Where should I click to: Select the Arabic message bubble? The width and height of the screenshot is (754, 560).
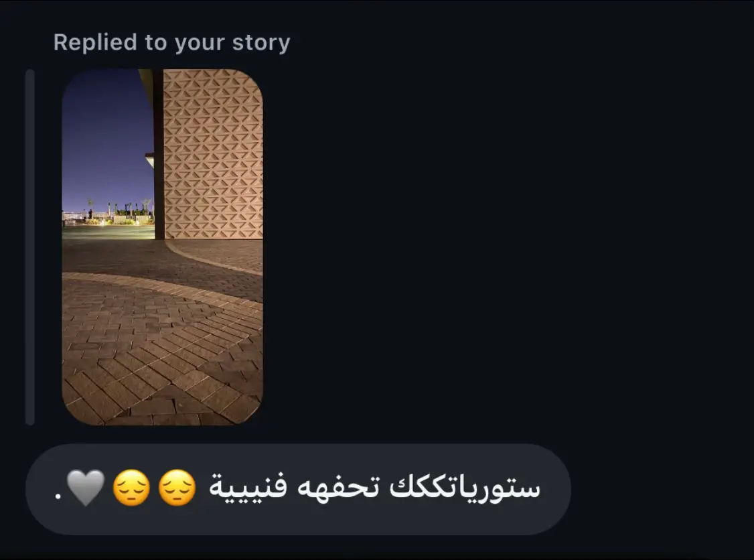(x=298, y=489)
